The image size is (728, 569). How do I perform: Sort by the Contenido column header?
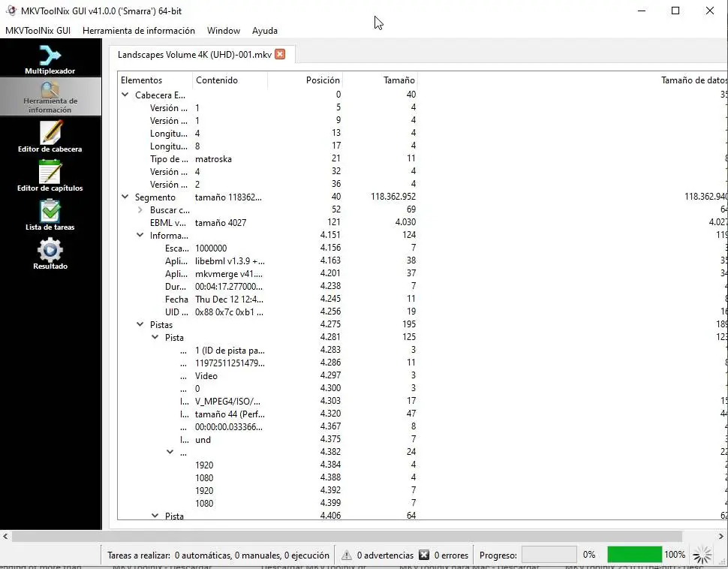pyautogui.click(x=230, y=80)
